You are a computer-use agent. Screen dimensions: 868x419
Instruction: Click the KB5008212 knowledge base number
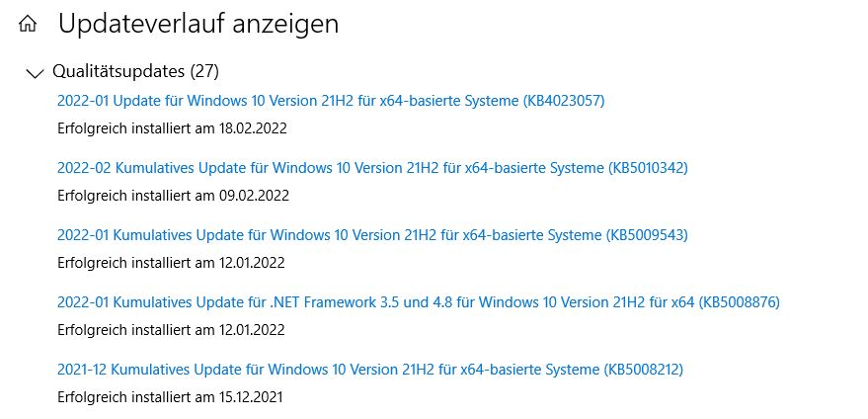pyautogui.click(x=641, y=370)
